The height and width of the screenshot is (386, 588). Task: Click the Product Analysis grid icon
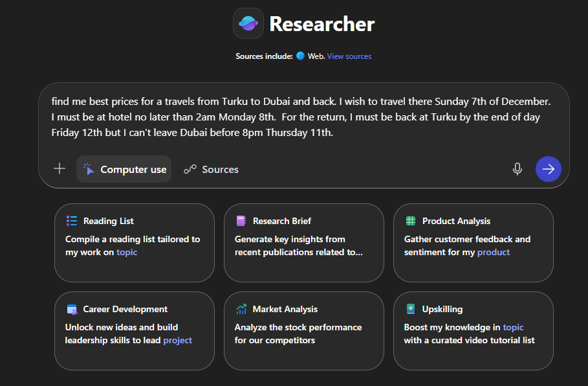click(411, 221)
